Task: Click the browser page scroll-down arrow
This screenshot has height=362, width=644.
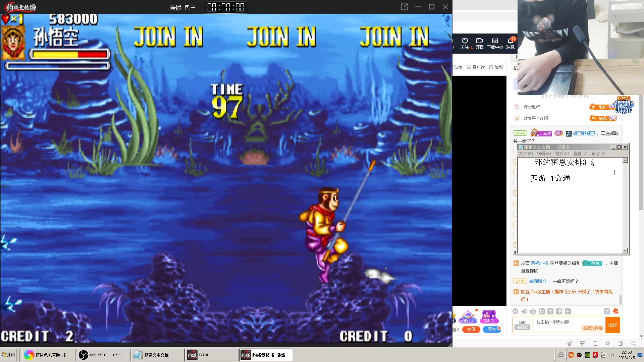Action: [641, 336]
